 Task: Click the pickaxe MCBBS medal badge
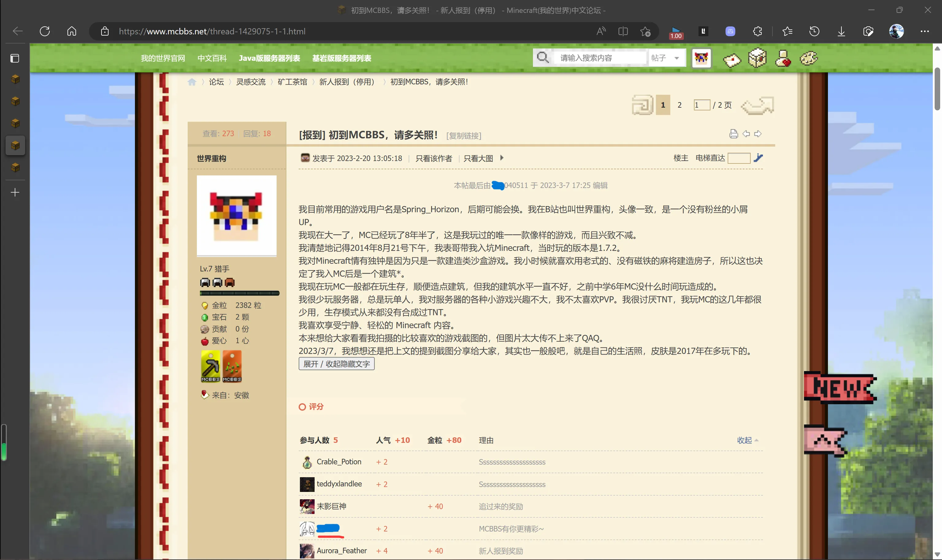point(210,366)
